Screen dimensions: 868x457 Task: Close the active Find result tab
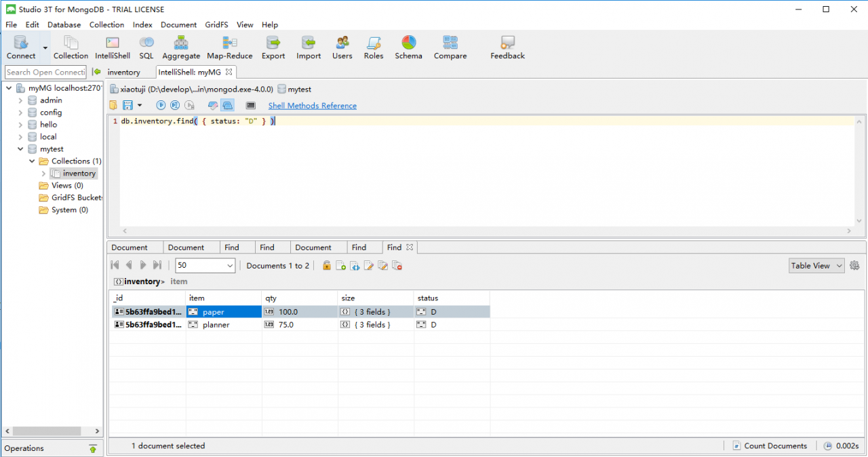(410, 247)
